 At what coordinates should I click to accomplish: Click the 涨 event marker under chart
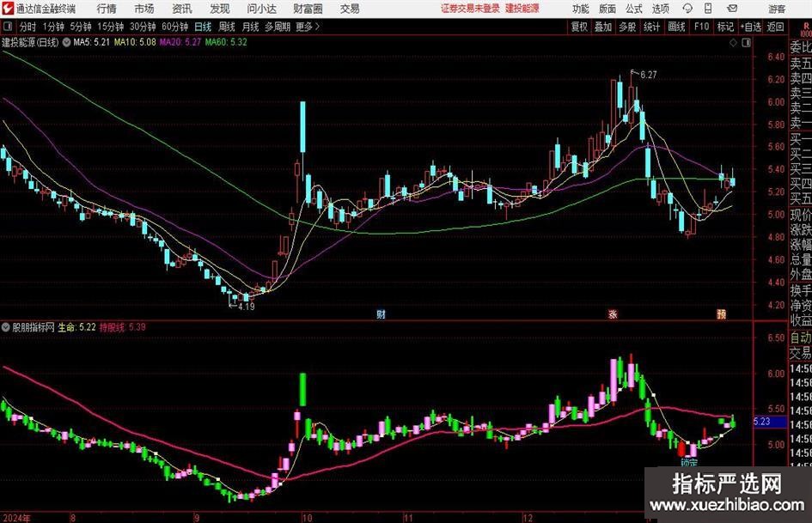pyautogui.click(x=613, y=314)
